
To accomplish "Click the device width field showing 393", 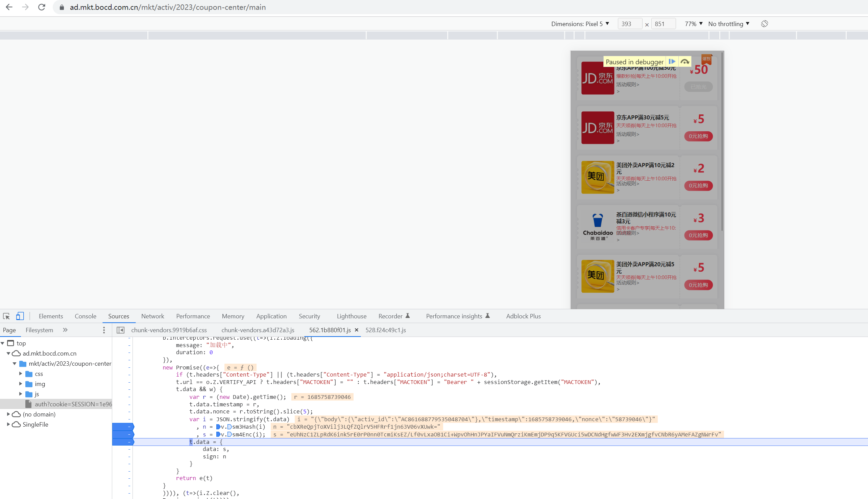I will click(x=629, y=24).
